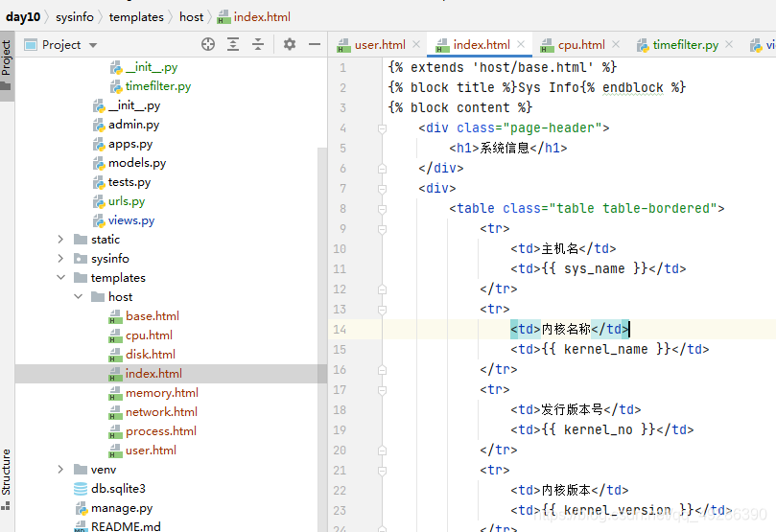Fold the tr block at line 13
776x532 pixels.
[382, 311]
